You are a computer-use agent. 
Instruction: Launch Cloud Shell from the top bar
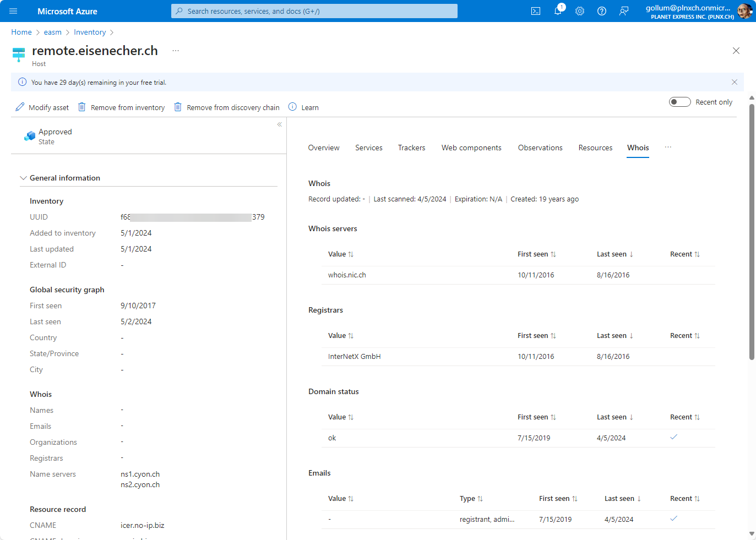[535, 11]
